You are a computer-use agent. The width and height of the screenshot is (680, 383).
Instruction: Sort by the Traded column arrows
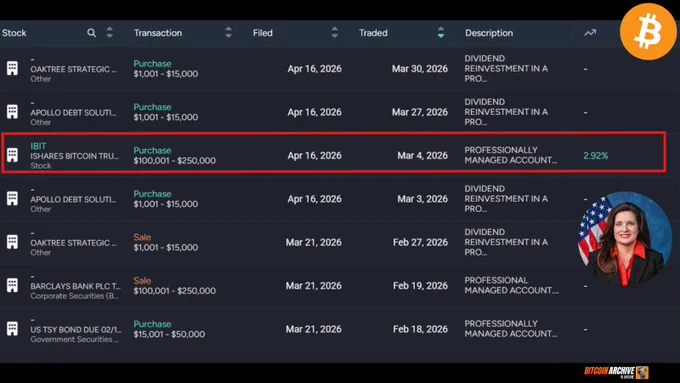pyautogui.click(x=441, y=32)
